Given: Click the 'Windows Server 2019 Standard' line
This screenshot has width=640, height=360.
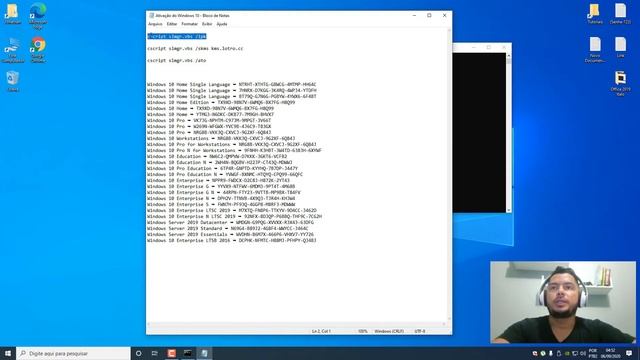Looking at the screenshot, I should [228, 229].
